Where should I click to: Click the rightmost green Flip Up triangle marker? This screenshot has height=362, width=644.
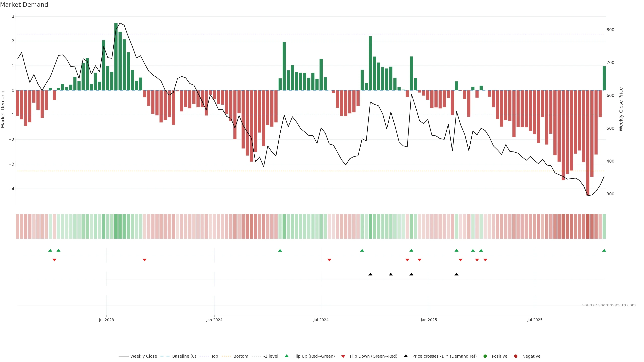point(604,250)
